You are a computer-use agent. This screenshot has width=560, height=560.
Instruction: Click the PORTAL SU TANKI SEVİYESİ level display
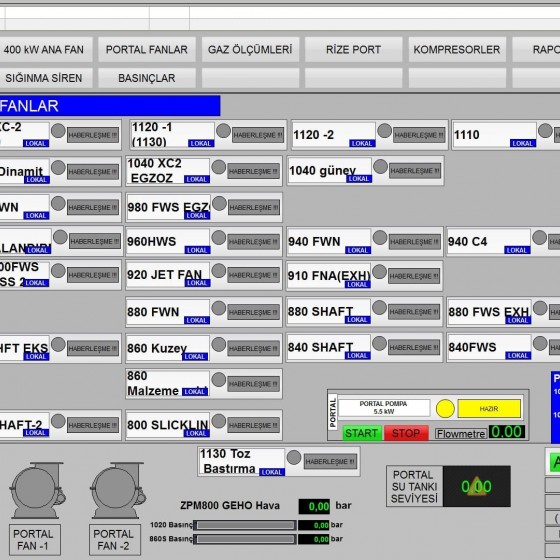tap(476, 486)
